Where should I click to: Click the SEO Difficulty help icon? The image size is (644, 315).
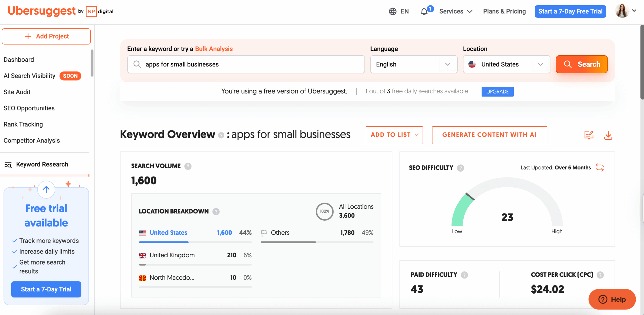tap(460, 168)
